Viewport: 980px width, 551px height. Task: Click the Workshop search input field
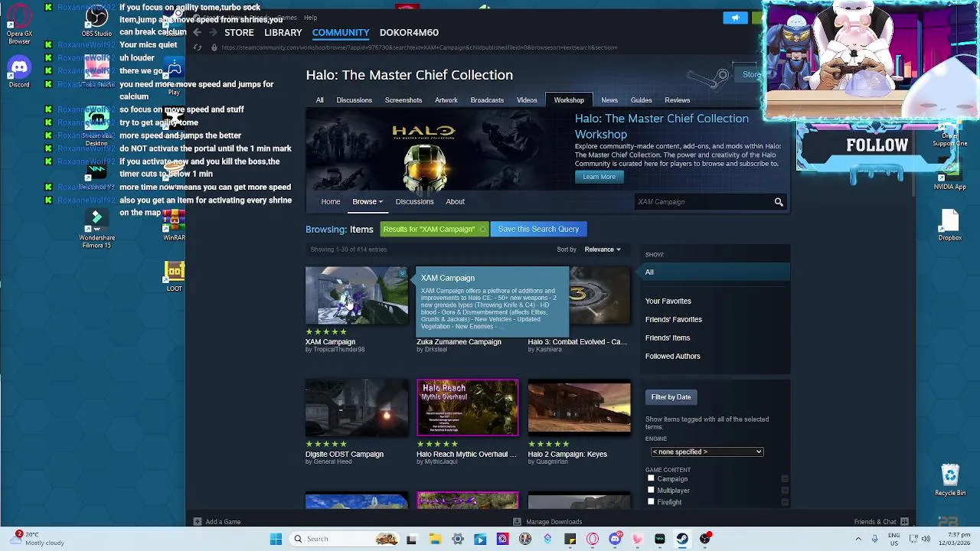pos(703,202)
